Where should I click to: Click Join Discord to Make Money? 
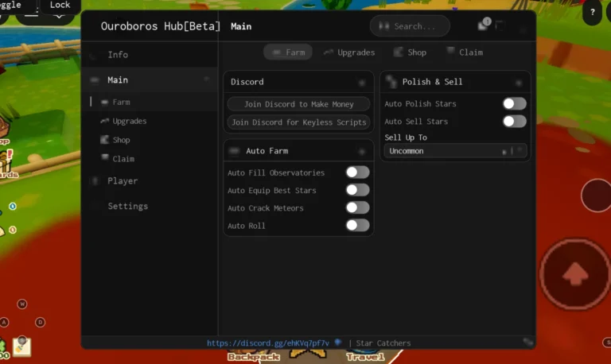click(299, 104)
